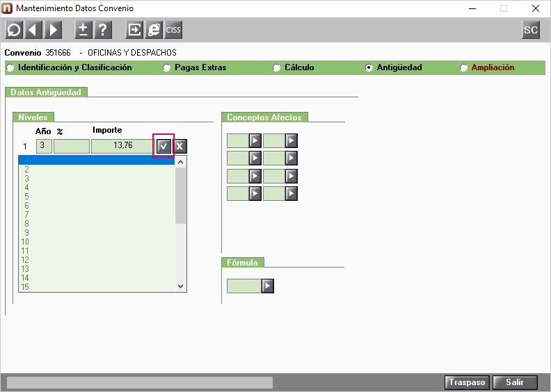This screenshot has width=551, height=392.
Task: Click first row left Conceptos Afectos field
Action: [238, 140]
